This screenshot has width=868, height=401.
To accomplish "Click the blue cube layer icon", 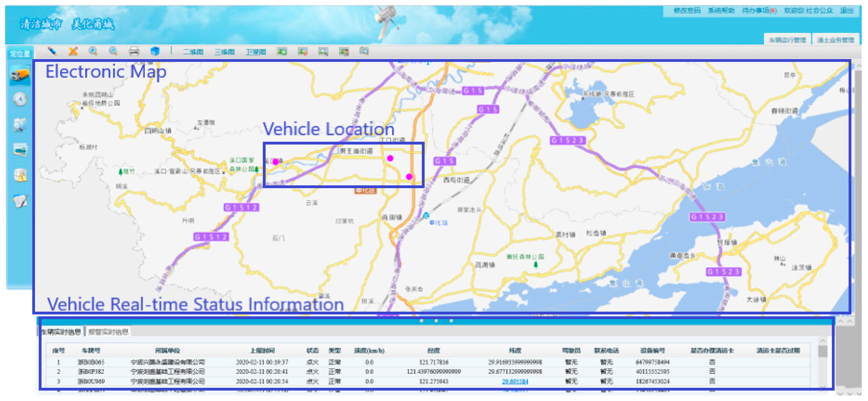I will pyautogui.click(x=155, y=51).
